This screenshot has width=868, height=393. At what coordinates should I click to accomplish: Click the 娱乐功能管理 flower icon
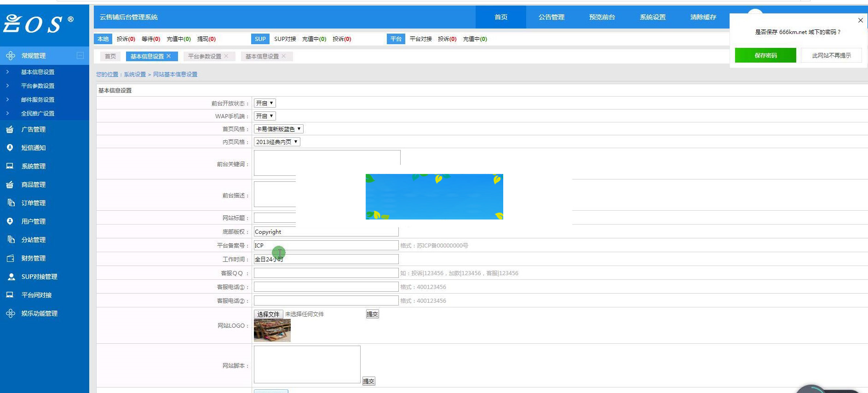pos(10,313)
